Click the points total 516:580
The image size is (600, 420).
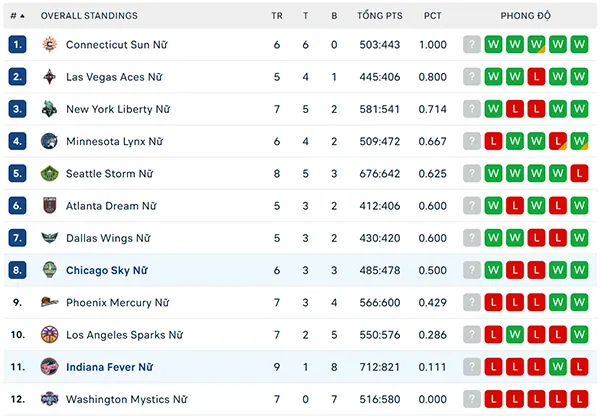click(x=380, y=399)
